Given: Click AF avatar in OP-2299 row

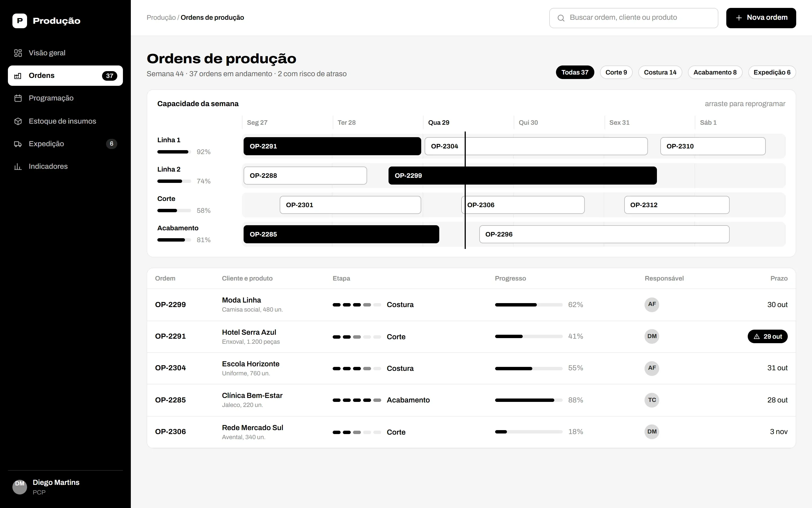Looking at the screenshot, I should 652,305.
